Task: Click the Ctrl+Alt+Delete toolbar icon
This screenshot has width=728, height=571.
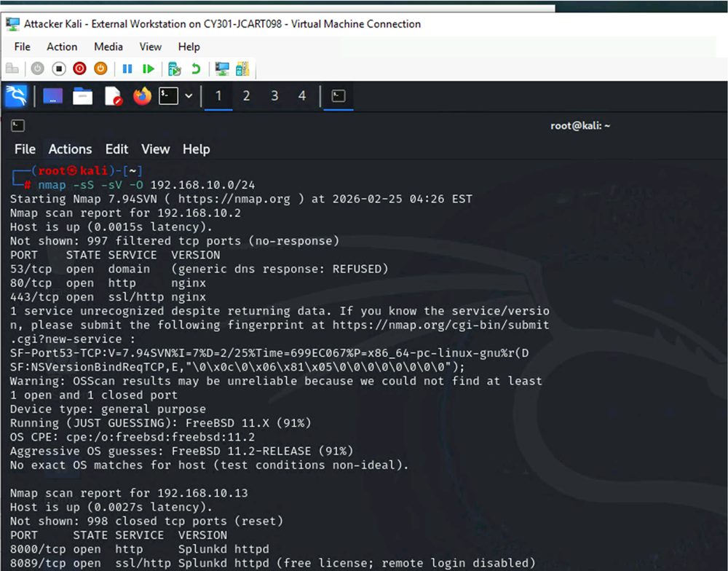Action: (12, 68)
